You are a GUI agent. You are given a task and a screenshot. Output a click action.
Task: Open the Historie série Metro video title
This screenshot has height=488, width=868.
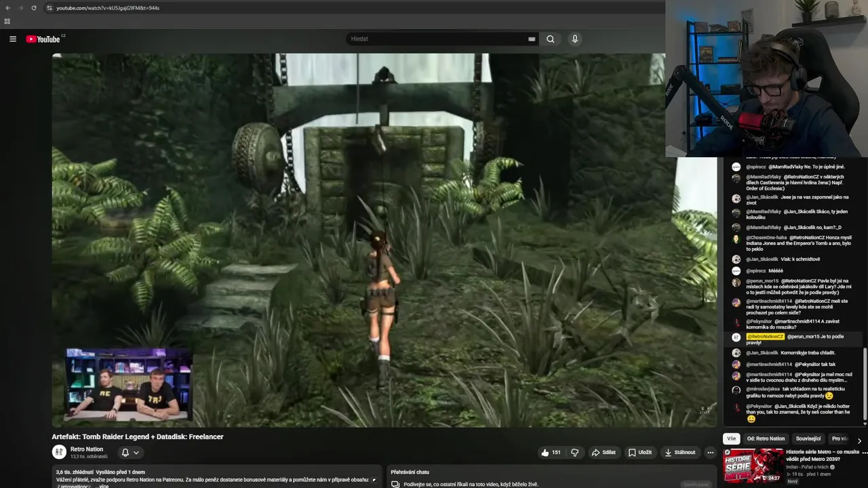823,455
